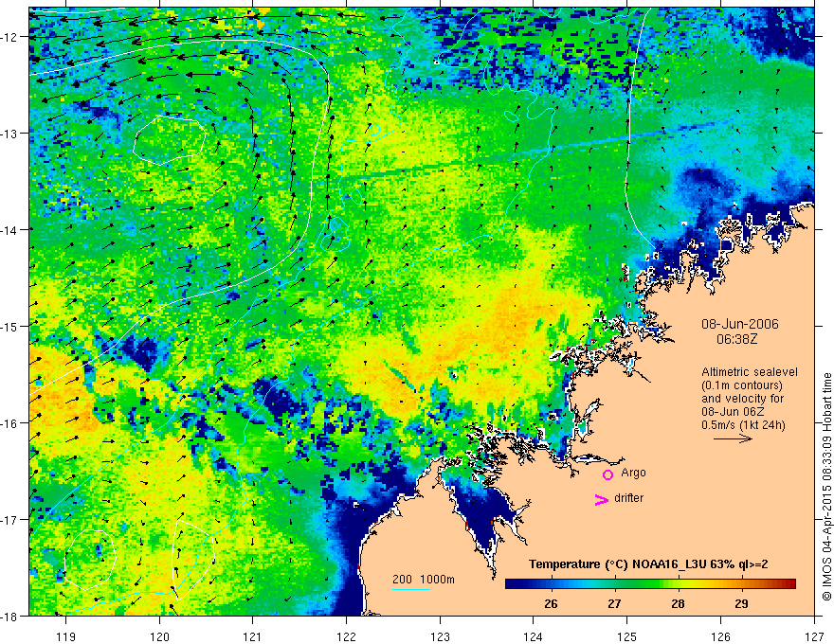Image resolution: width=834 pixels, height=644 pixels.
Task: Click the 'Argo' legend label
Action: click(x=633, y=473)
